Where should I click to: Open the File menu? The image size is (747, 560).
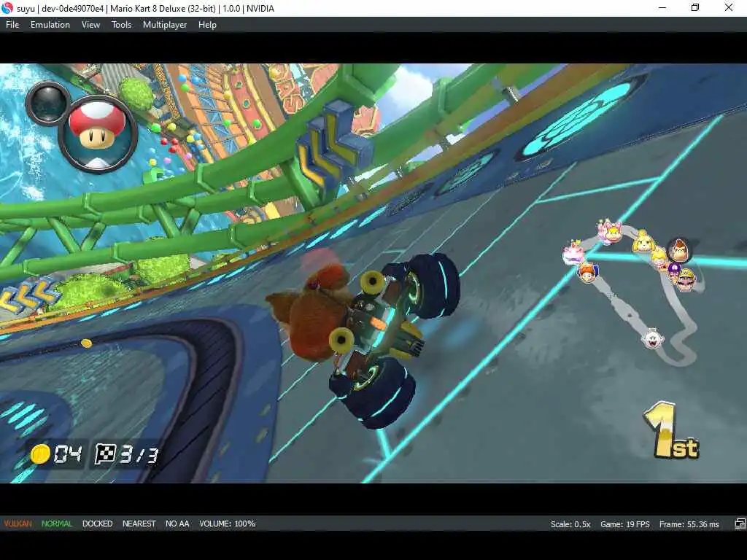pyautogui.click(x=12, y=25)
